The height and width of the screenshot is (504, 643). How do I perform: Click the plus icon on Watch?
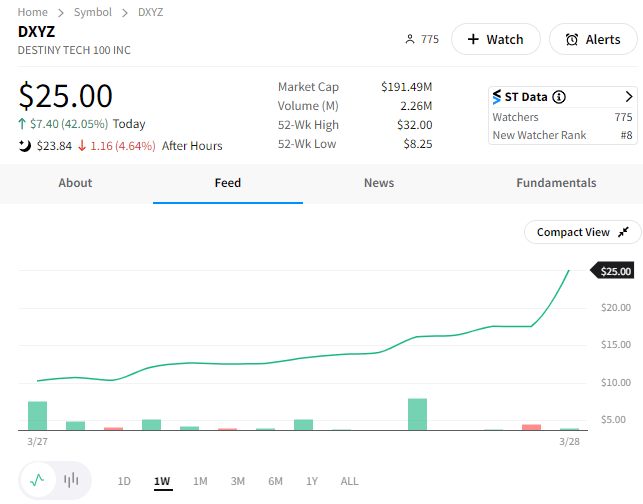point(471,40)
